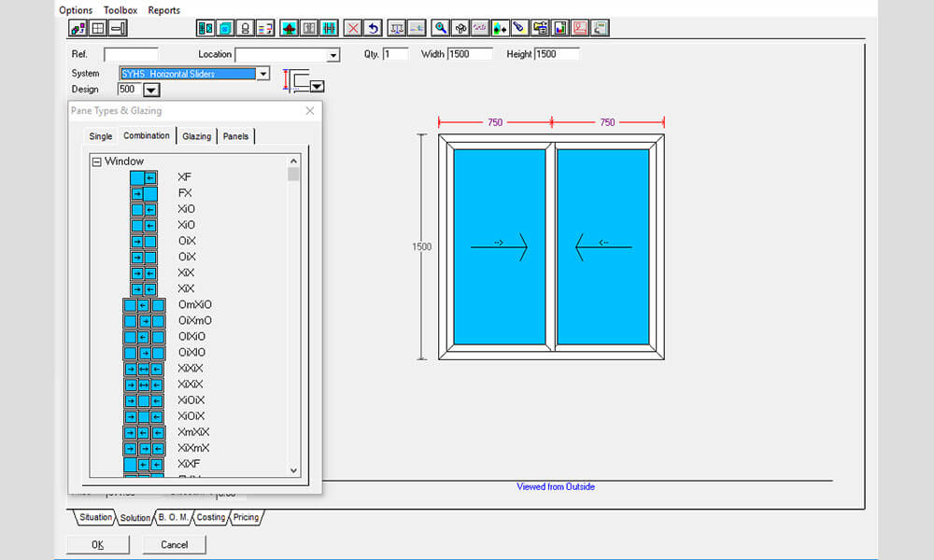Select the XiOiX pane combination
Image resolution: width=934 pixels, height=560 pixels.
click(x=191, y=399)
